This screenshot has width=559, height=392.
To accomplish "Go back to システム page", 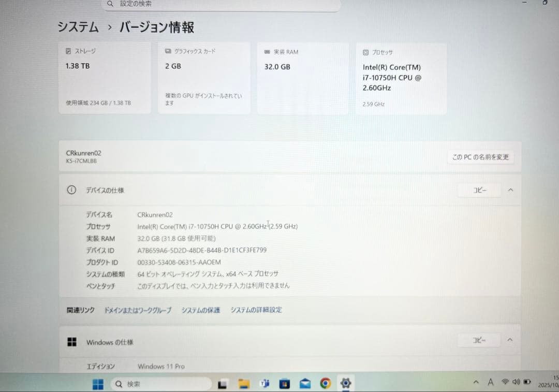I will click(78, 27).
